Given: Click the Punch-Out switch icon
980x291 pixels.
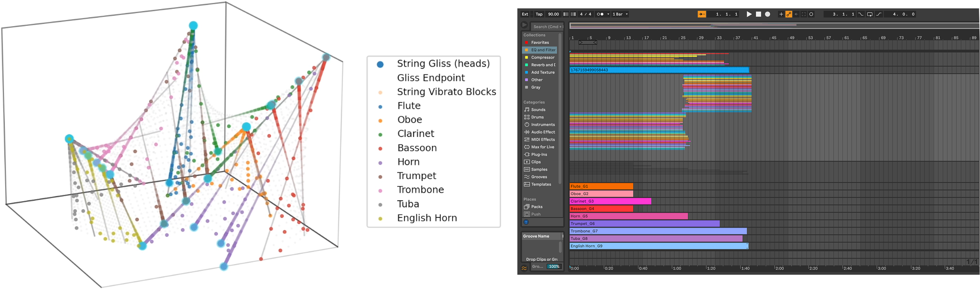Looking at the screenshot, I should pos(879,14).
